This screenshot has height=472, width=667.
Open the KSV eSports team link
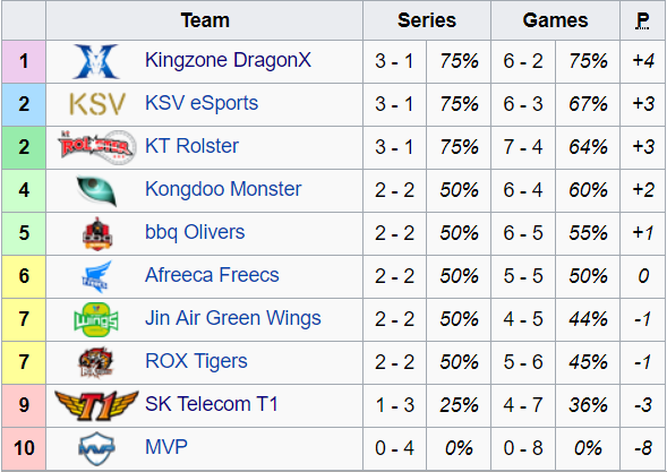202,103
